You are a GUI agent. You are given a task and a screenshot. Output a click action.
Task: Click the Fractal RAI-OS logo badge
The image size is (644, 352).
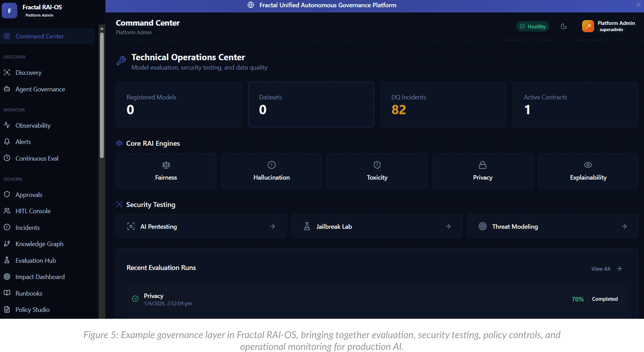pyautogui.click(x=9, y=11)
